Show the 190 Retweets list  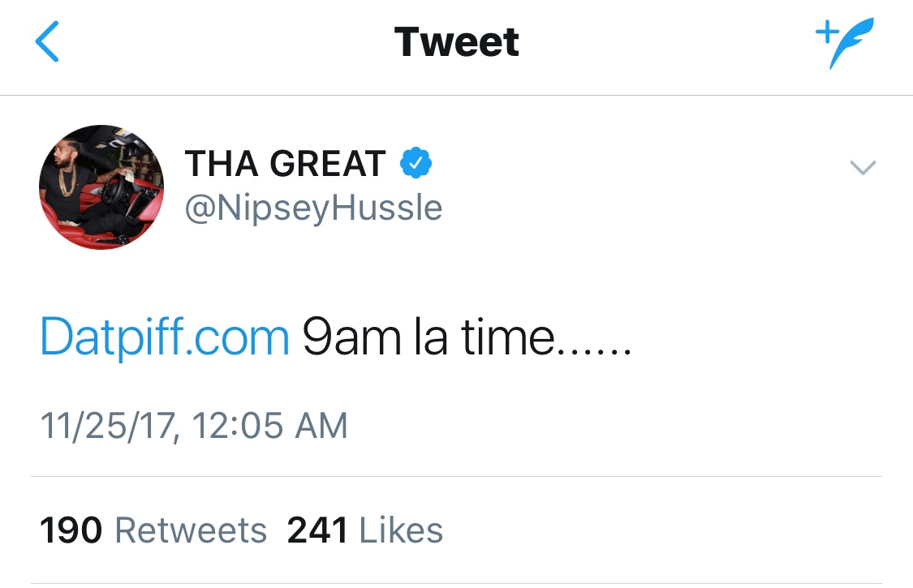point(153,530)
